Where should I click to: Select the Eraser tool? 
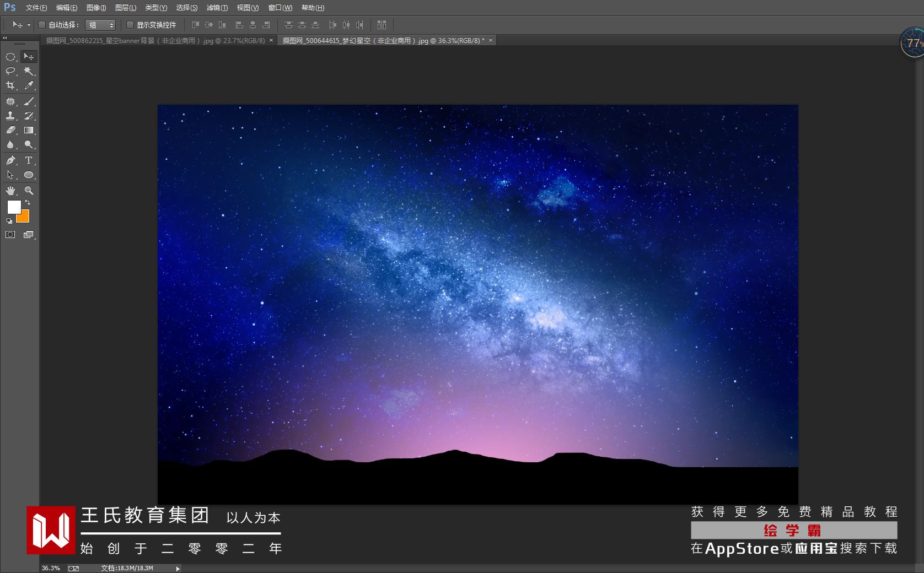pyautogui.click(x=10, y=130)
